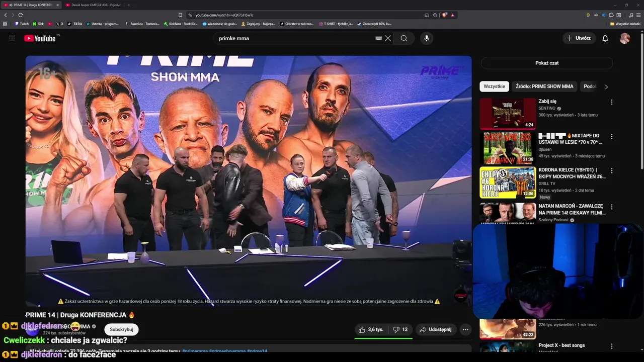Open the YouTube hamburger guide menu

coord(12,38)
